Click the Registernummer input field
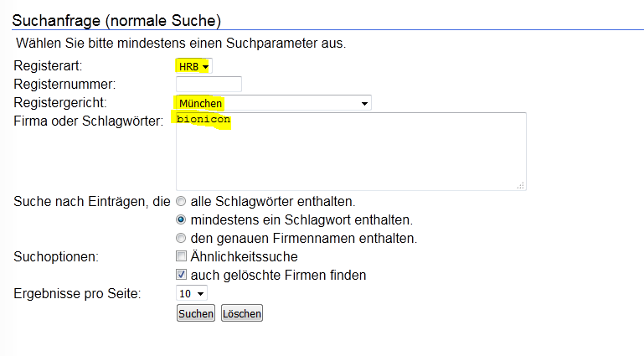Image resolution: width=644 pixels, height=356 pixels. [x=209, y=84]
